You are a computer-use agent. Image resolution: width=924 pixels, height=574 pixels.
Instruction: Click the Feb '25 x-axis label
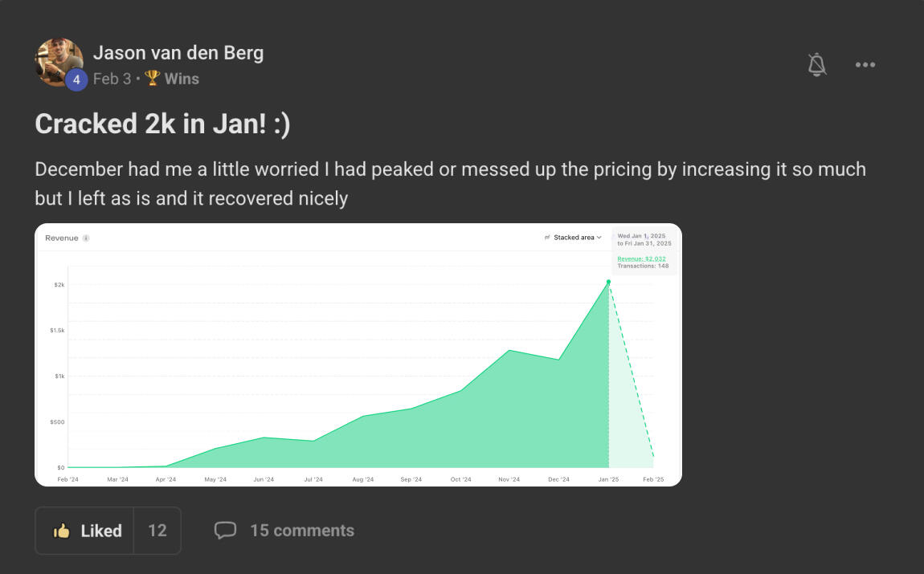coord(653,479)
